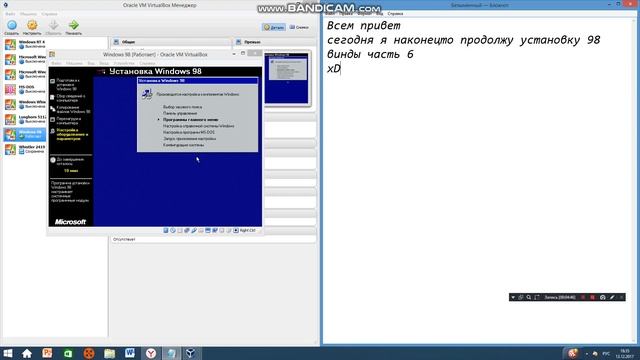Viewport: 640px width, 360px height.
Task: Click the 'винды часть 6' line in Notepad
Action: pos(370,54)
